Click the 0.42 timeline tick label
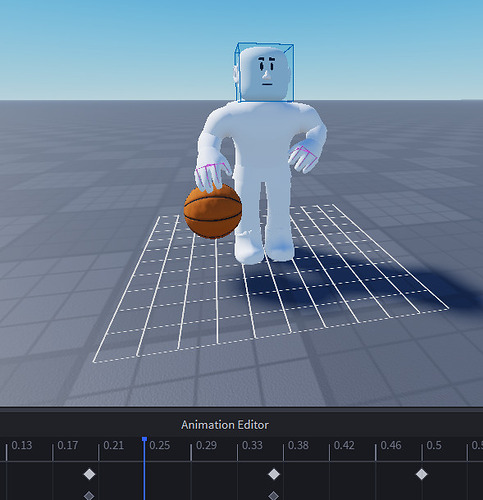The image size is (483, 500). [344, 445]
